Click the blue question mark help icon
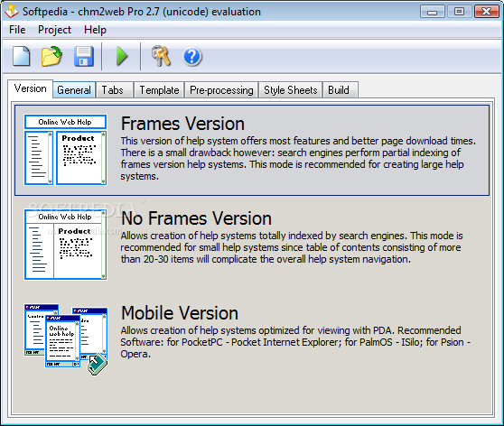504x426 pixels. tap(192, 57)
